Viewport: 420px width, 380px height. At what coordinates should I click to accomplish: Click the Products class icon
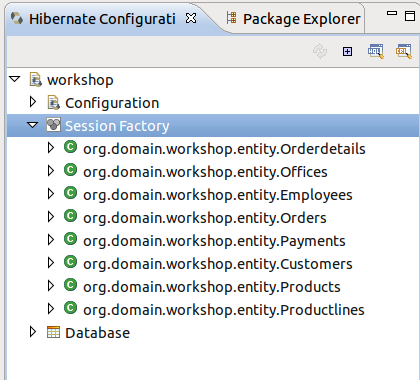pos(70,285)
